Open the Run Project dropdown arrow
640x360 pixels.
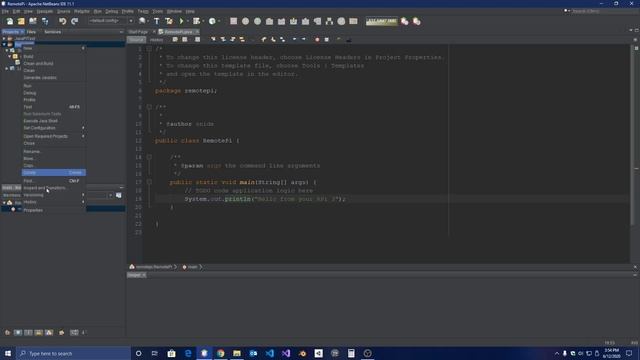[187, 21]
